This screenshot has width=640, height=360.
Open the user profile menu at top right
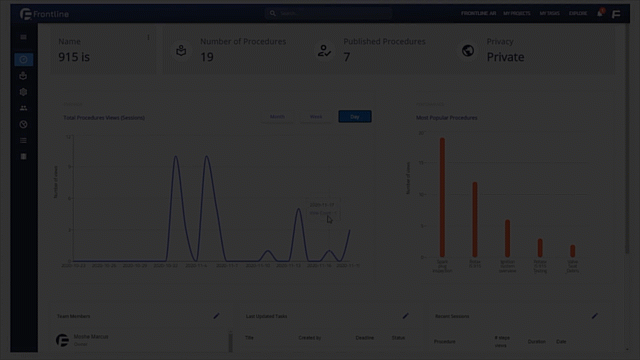click(616, 14)
